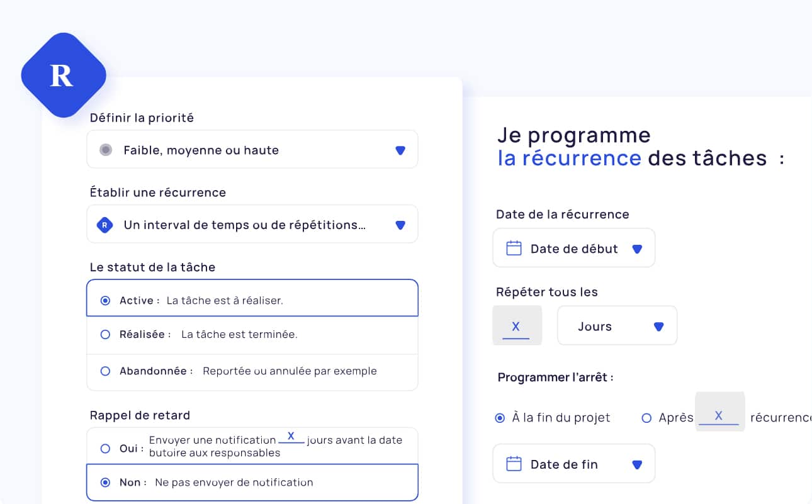The image size is (812, 504).
Task: Select the Abandonnée status radio button
Action: [x=105, y=371]
